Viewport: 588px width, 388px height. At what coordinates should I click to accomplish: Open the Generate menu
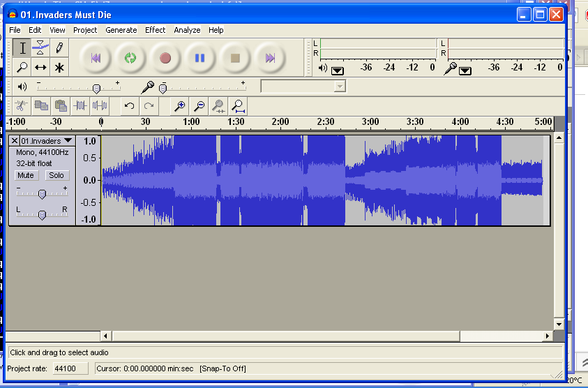coord(121,30)
